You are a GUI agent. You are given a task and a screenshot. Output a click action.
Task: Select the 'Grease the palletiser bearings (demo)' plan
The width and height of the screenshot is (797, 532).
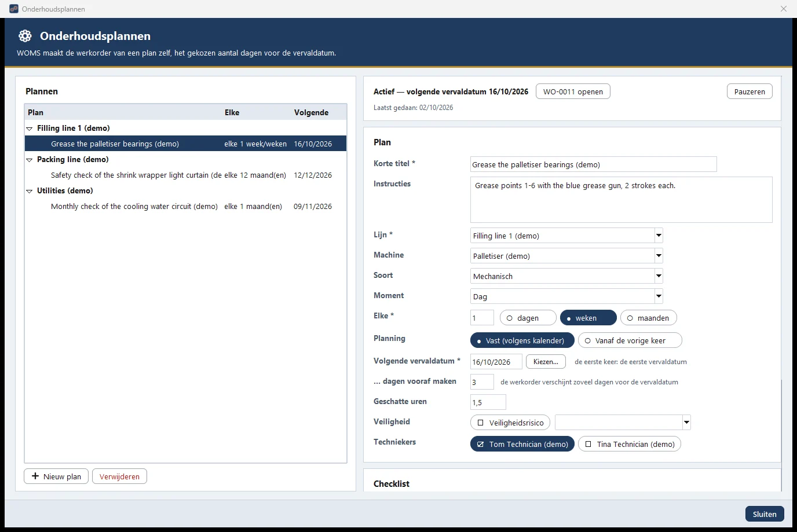tap(185, 144)
